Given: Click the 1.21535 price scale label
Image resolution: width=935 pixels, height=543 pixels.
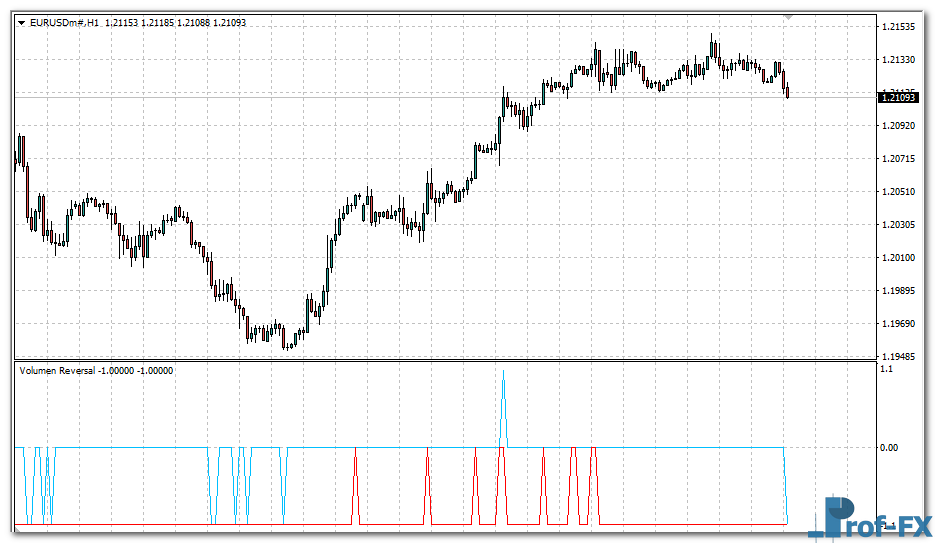Looking at the screenshot, I should (896, 27).
